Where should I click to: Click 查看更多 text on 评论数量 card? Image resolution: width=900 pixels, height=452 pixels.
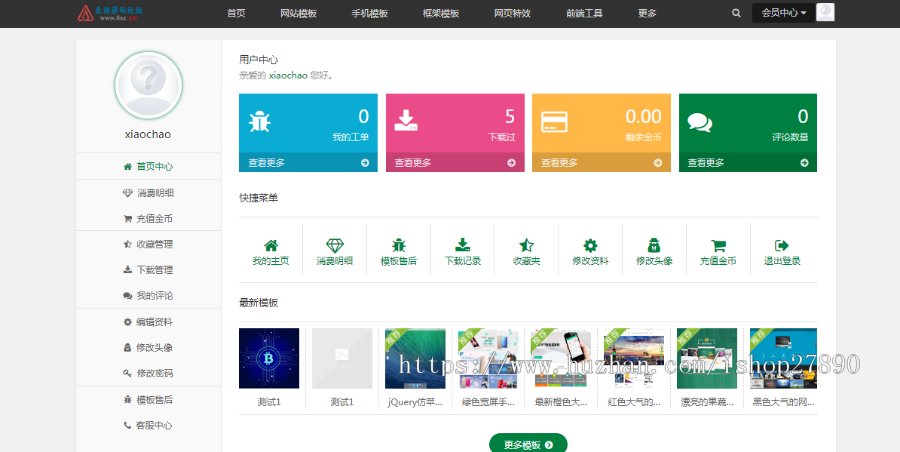(x=706, y=163)
